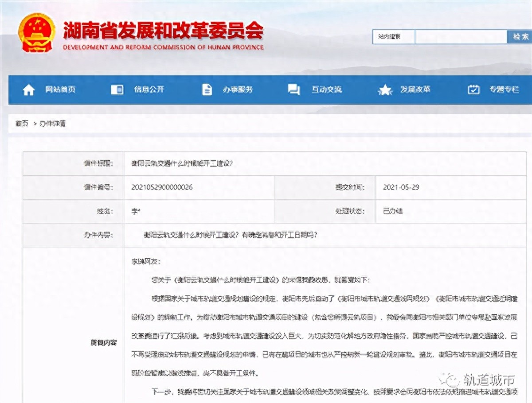Click the calendar check icon beside 专题专栏
Screen dimensions: 532x403
pyautogui.click(x=474, y=89)
